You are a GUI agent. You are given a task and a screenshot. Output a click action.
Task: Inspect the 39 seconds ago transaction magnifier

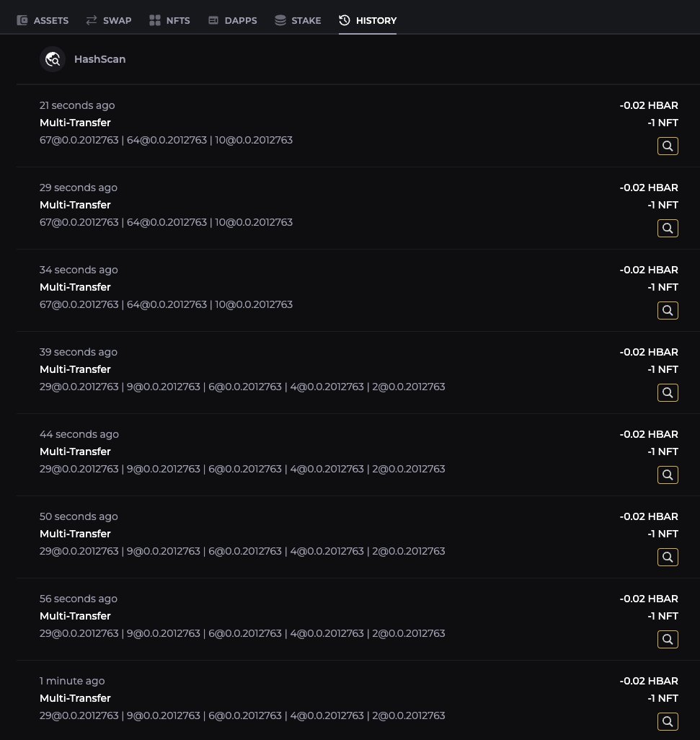[668, 392]
